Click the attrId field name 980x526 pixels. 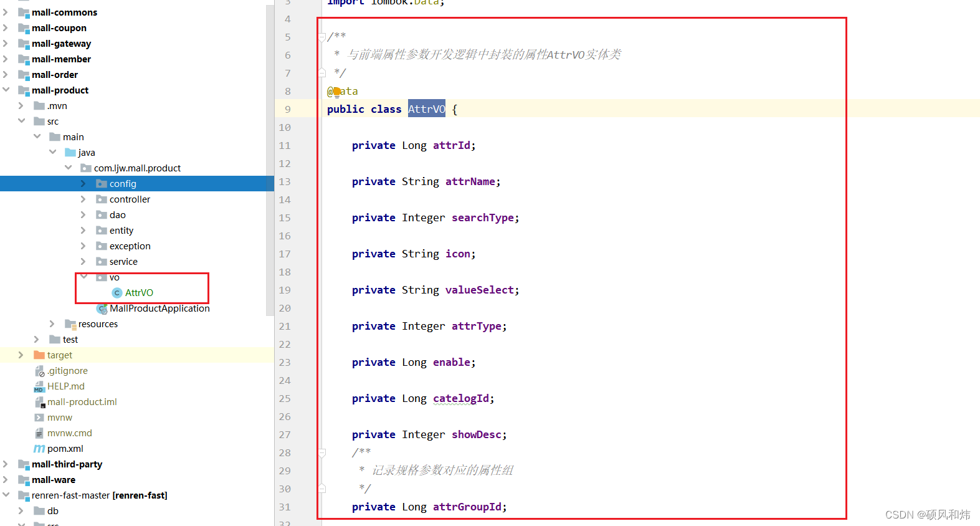coord(452,145)
